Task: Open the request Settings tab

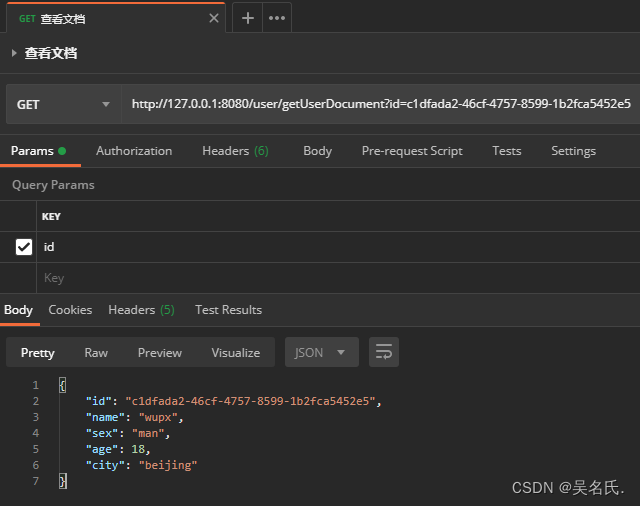Action: pyautogui.click(x=573, y=151)
